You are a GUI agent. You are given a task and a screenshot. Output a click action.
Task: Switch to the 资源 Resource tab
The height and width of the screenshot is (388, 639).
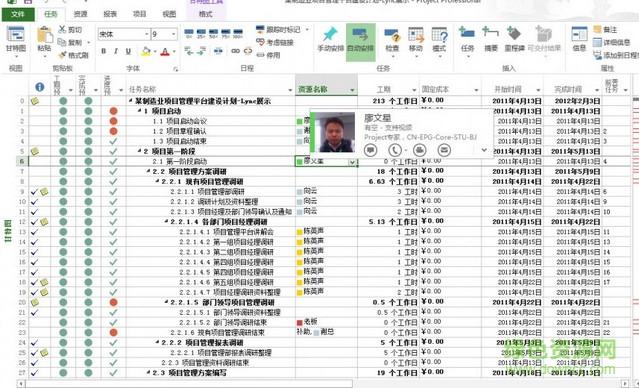tap(80, 14)
